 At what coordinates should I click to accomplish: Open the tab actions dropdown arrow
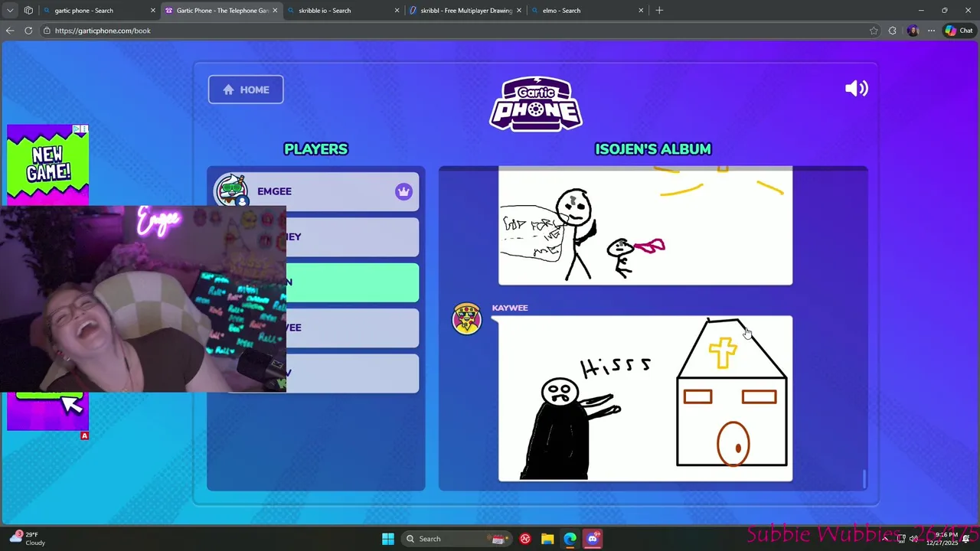(10, 11)
